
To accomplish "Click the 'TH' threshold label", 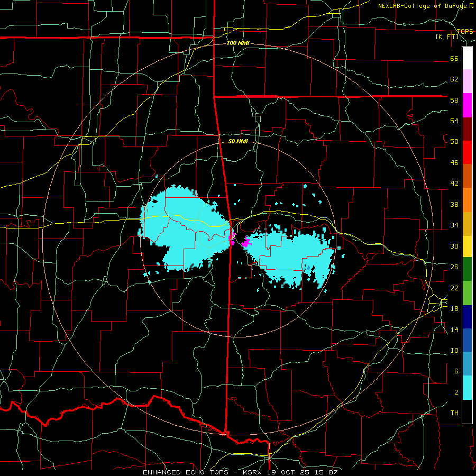I will 454,413.
